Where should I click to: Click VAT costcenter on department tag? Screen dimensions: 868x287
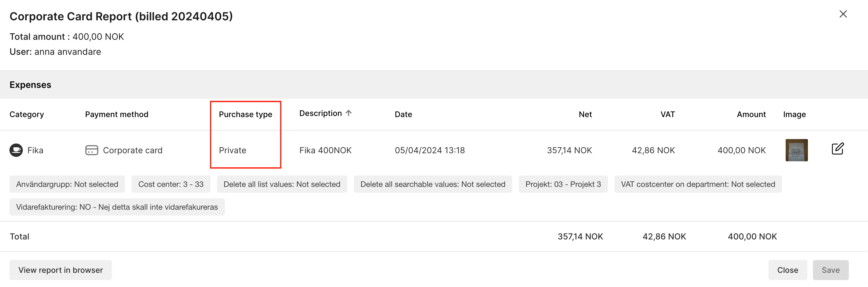[x=698, y=184]
